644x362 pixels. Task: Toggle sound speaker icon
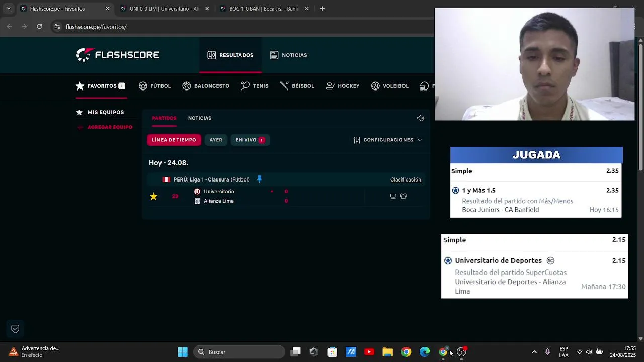point(420,118)
